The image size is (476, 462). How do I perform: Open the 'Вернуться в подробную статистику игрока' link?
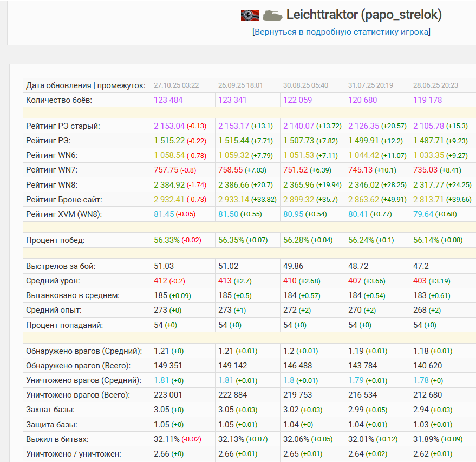click(x=341, y=32)
